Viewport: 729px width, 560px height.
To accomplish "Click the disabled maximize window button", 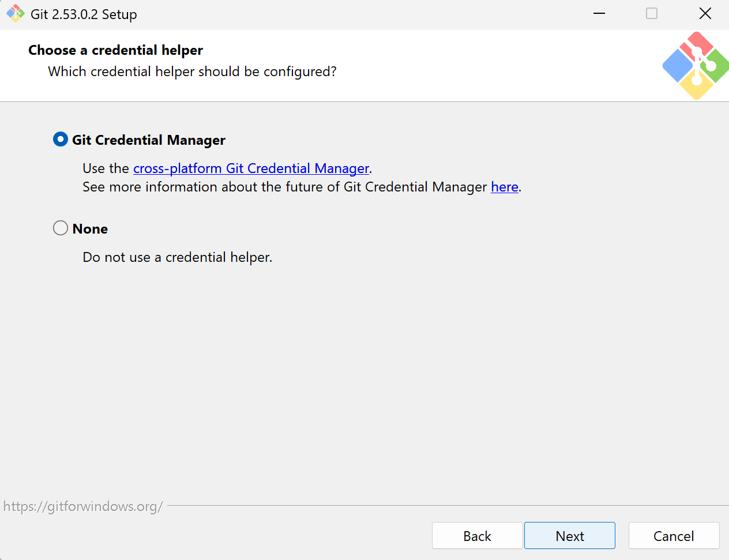I will (x=652, y=13).
